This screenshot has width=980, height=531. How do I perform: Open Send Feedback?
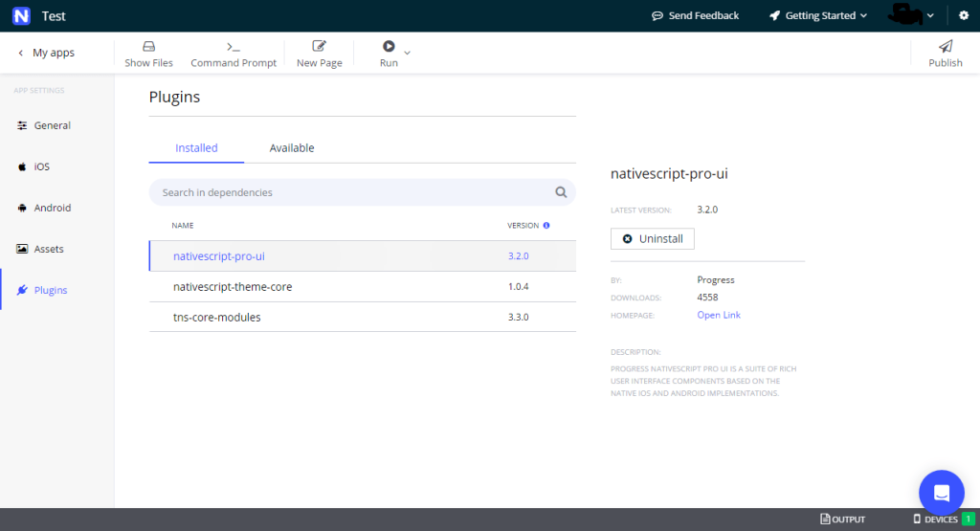click(x=695, y=15)
